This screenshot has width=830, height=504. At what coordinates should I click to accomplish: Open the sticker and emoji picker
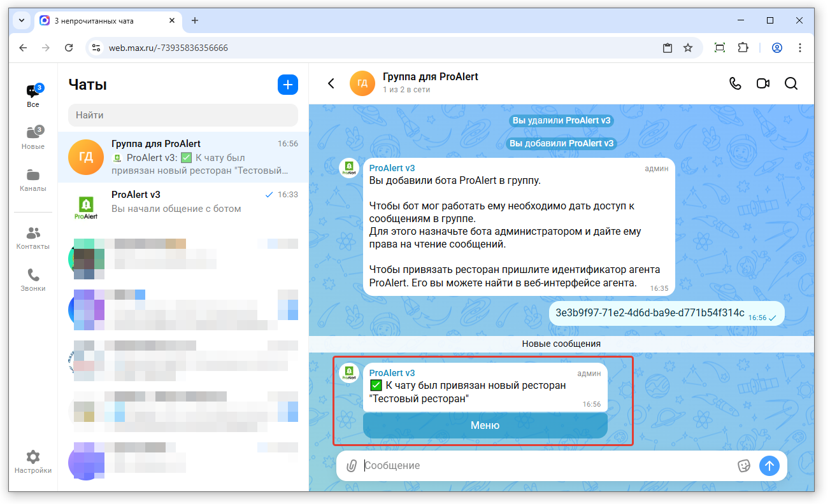pyautogui.click(x=743, y=466)
